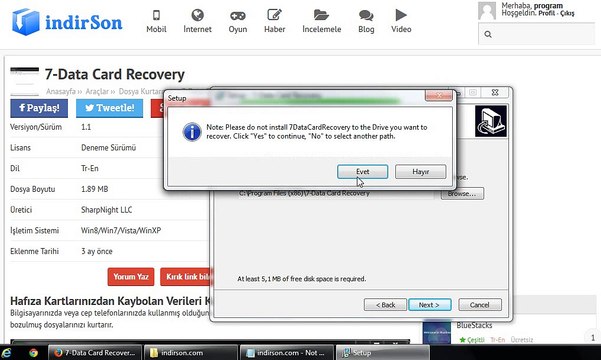
Task: Open the İnternet globe icon
Action: [x=197, y=15]
